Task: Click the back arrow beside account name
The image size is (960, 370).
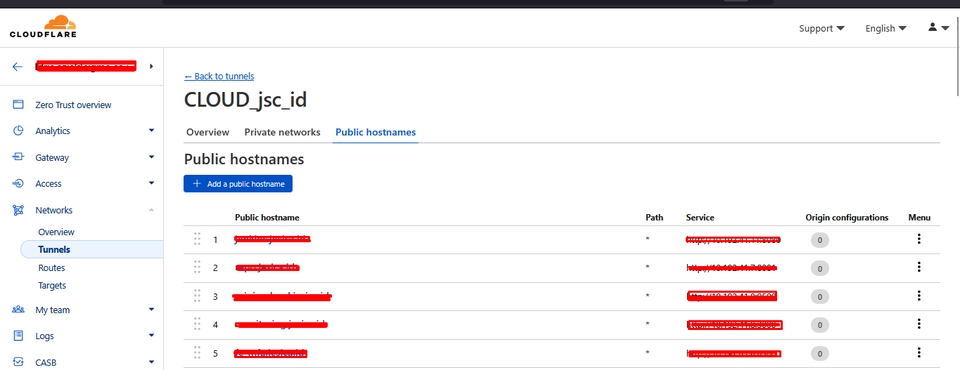Action: point(17,66)
